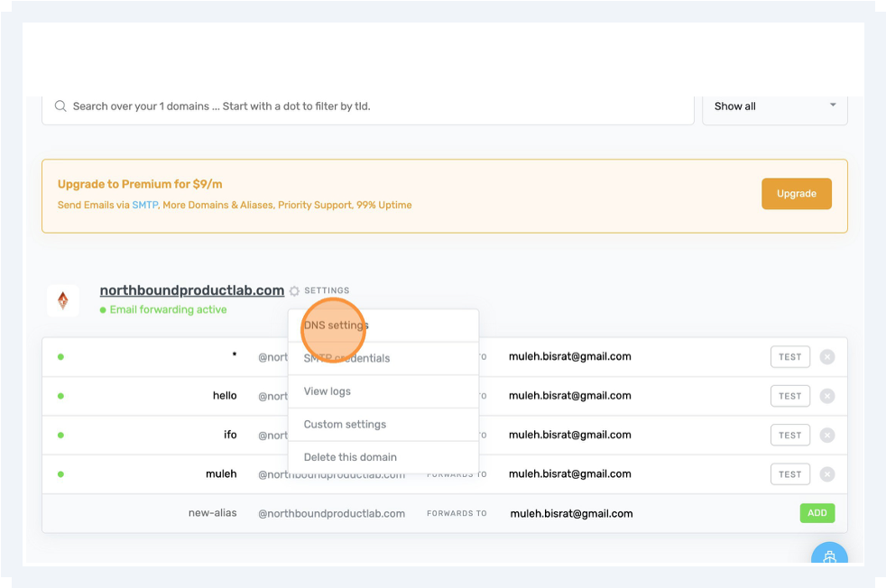Click the green ADD alias button
Screen dimensions: 886x588
(x=817, y=513)
